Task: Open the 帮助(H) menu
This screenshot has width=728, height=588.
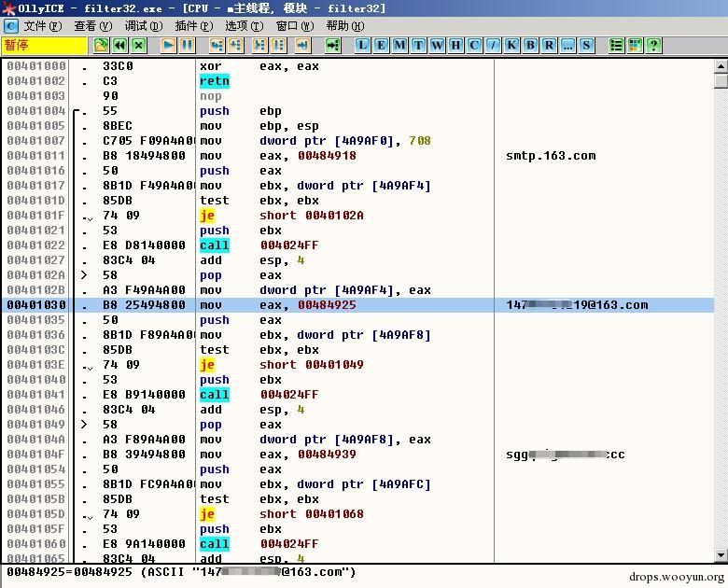Action: [x=345, y=26]
